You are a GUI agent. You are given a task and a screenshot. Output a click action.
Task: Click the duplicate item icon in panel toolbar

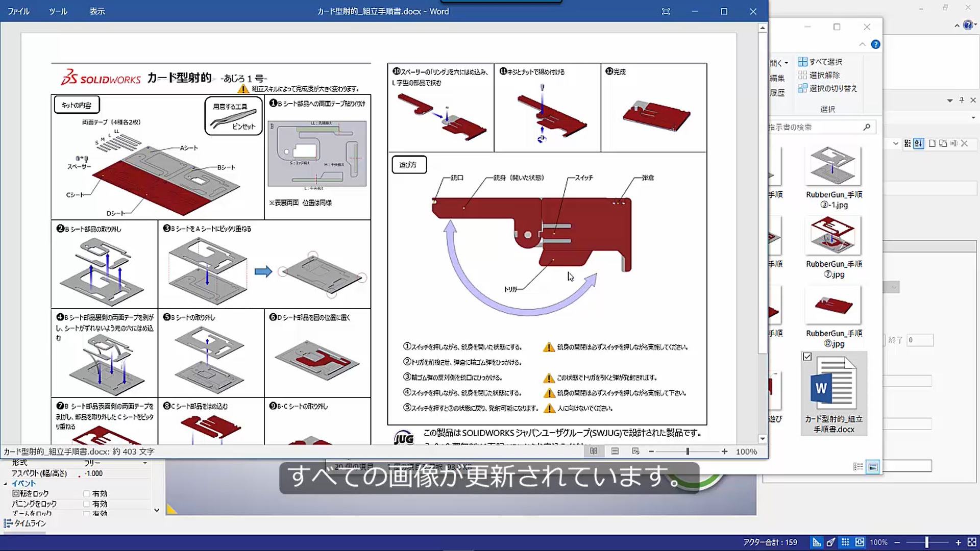pyautogui.click(x=943, y=143)
